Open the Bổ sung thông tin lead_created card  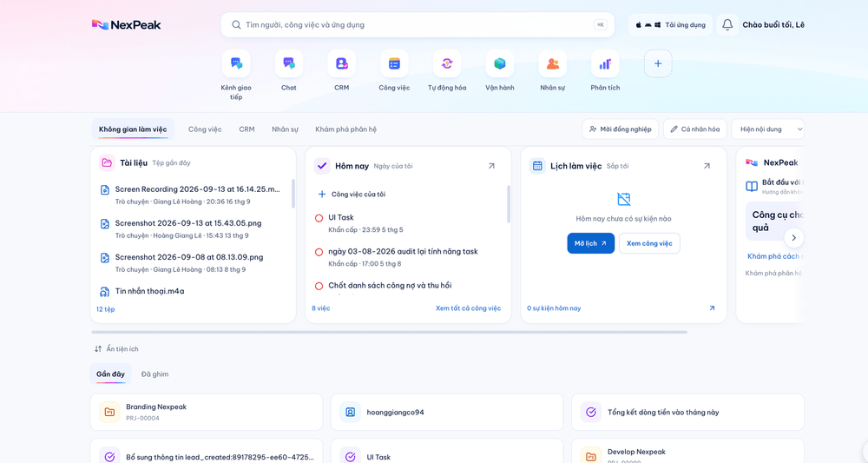pos(207,452)
